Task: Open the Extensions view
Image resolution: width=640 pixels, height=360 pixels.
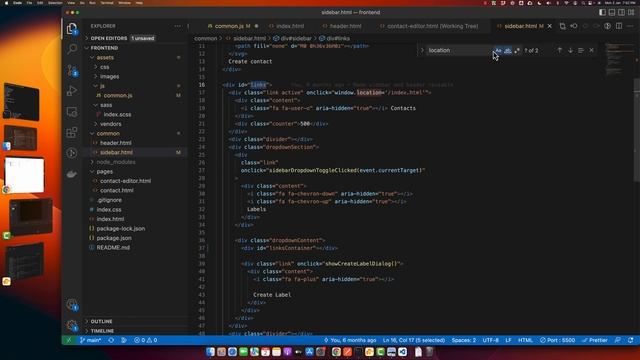Action: pos(72,132)
